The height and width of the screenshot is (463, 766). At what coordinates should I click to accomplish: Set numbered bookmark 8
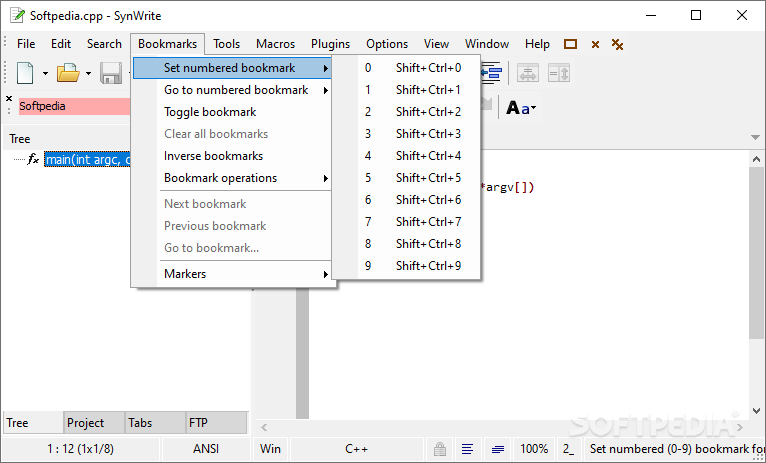(406, 244)
